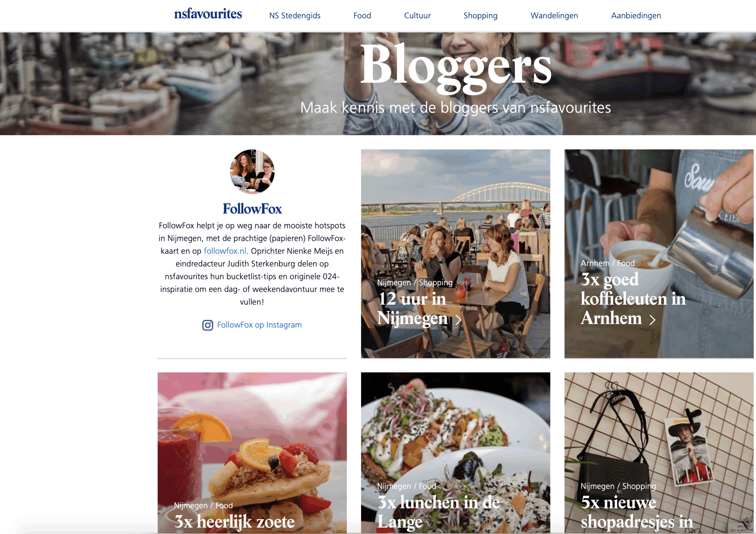Open the 5x nieuwe shopadresjes card
Image resolution: width=756 pixels, height=534 pixels.
[659, 453]
